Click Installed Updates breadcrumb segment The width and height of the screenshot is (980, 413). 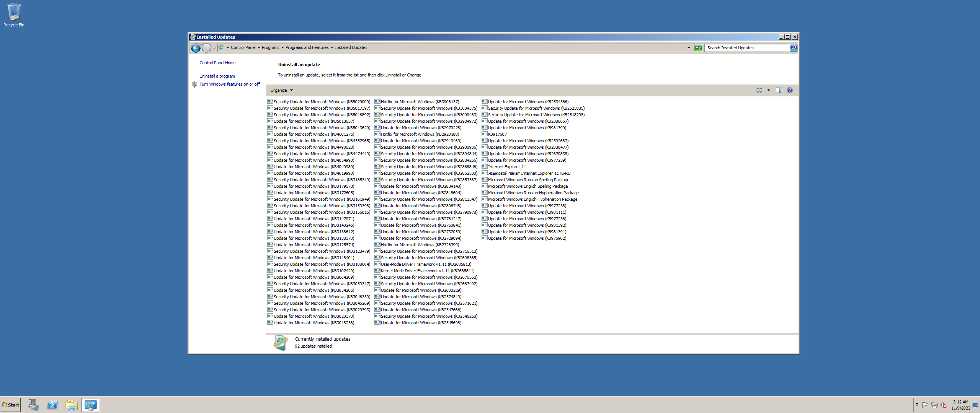351,48
